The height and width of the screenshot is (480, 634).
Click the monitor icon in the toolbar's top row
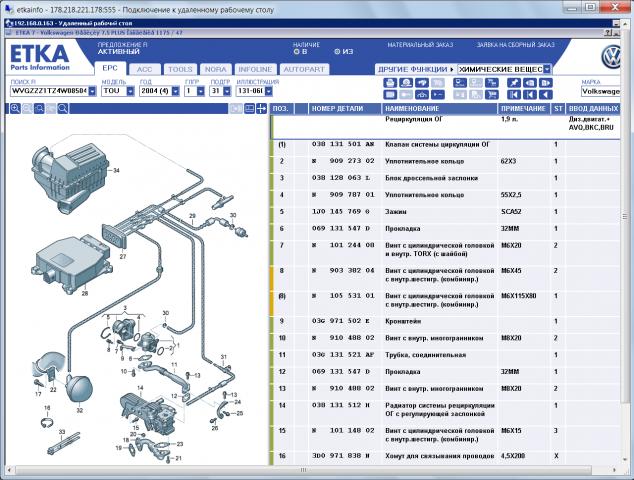pyautogui.click(x=460, y=83)
